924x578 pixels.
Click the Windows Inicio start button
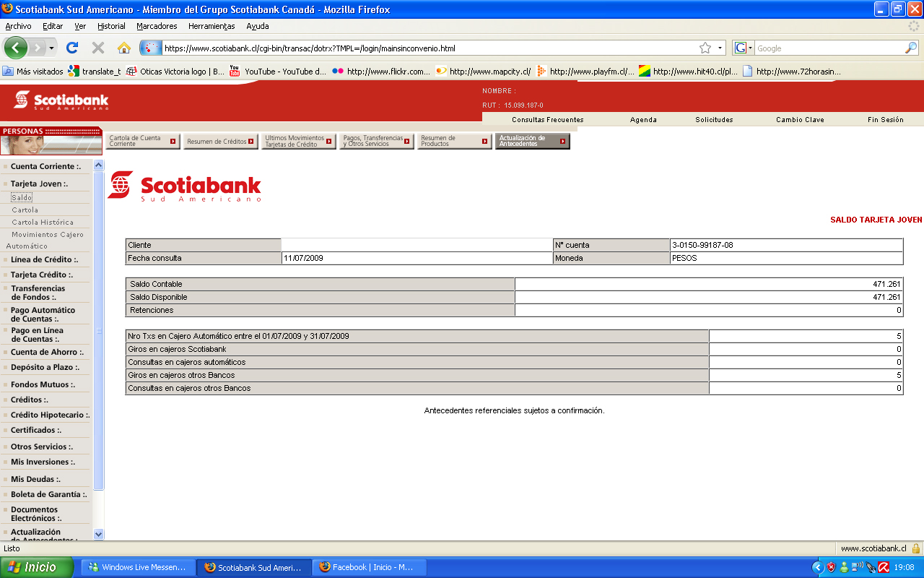click(x=36, y=567)
